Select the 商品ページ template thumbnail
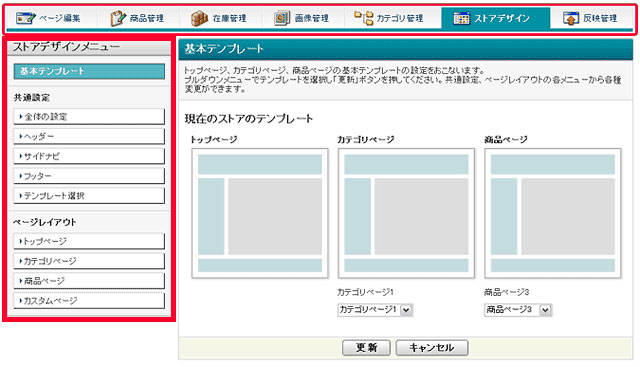Viewport: 640px width, 367px height. pos(553,213)
